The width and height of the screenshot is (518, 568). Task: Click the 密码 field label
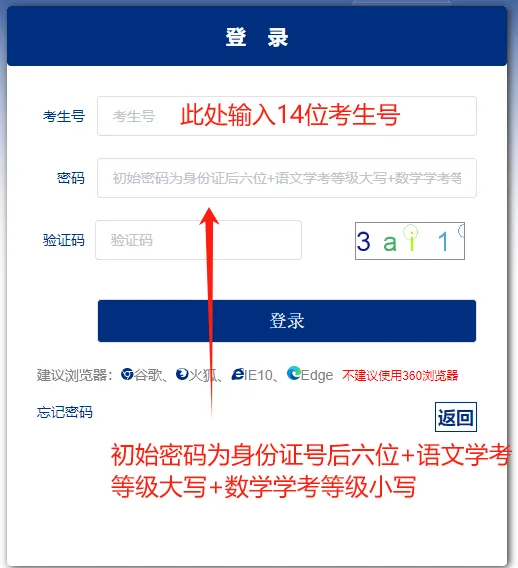(71, 178)
